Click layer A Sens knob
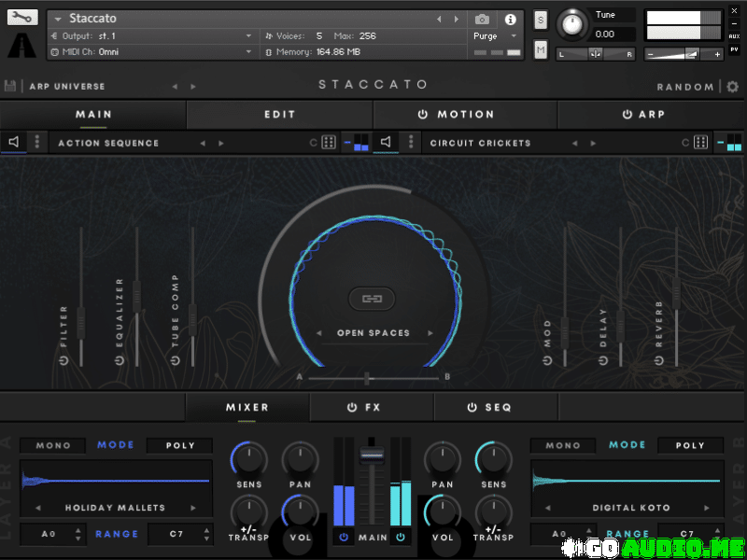The width and height of the screenshot is (747, 560). (x=249, y=458)
